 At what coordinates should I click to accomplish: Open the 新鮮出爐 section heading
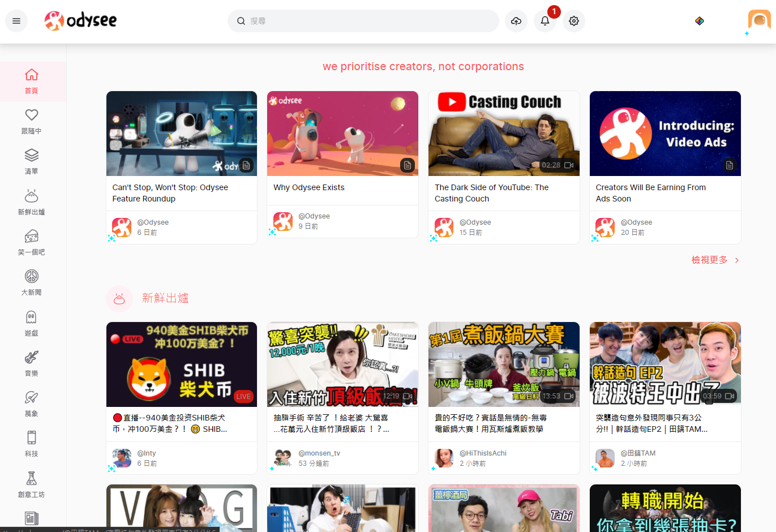coord(165,298)
